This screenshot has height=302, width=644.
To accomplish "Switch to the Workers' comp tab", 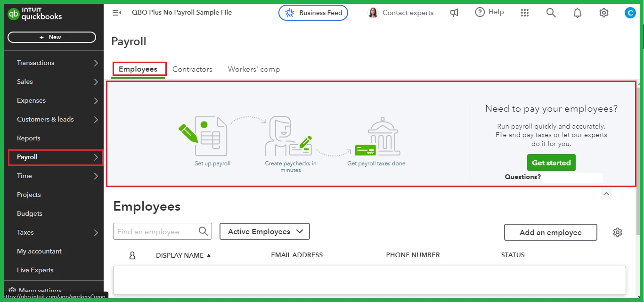I will pos(254,69).
